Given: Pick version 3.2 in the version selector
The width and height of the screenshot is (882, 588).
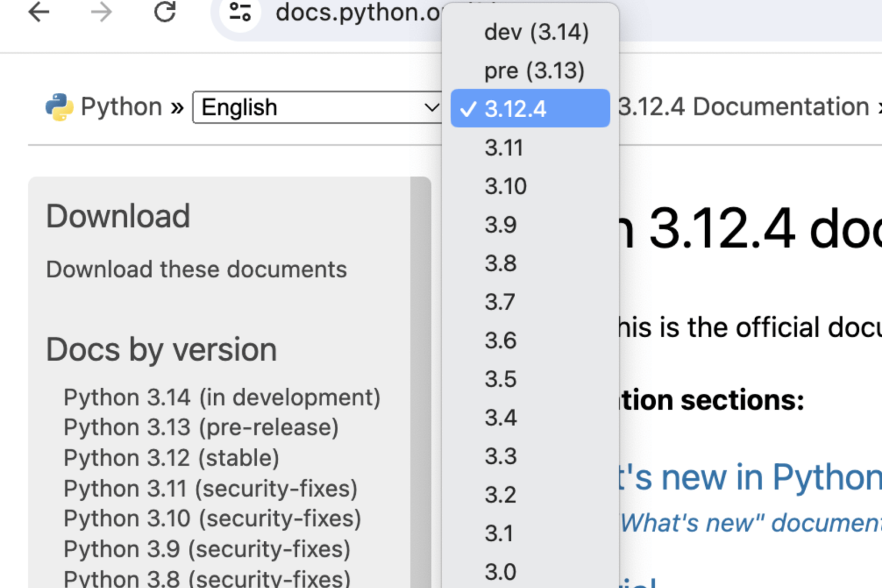Looking at the screenshot, I should tap(501, 494).
